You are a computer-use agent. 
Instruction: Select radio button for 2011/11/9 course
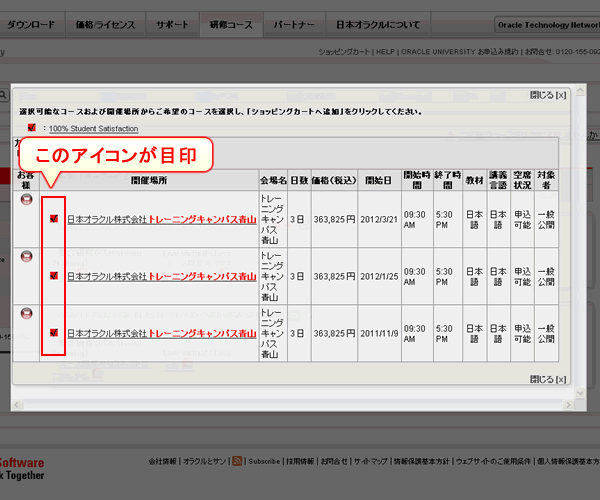[x=26, y=313]
